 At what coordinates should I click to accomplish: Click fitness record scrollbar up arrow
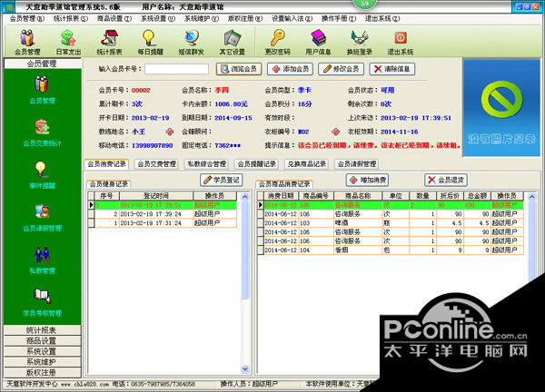245,197
